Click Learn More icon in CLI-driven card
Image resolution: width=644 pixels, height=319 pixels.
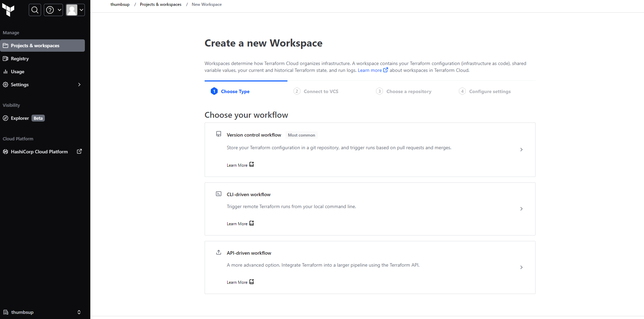pyautogui.click(x=252, y=223)
